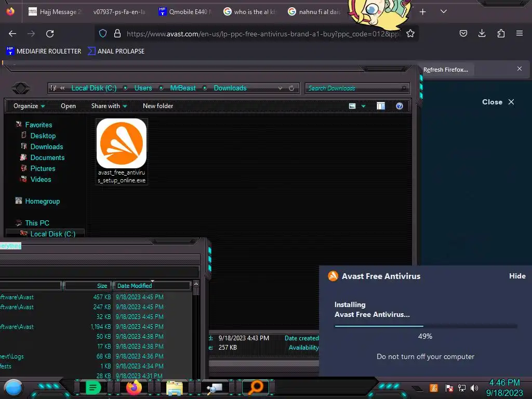This screenshot has height=399, width=532.
Task: Click Open in Explorer toolbar
Action: coord(68,106)
